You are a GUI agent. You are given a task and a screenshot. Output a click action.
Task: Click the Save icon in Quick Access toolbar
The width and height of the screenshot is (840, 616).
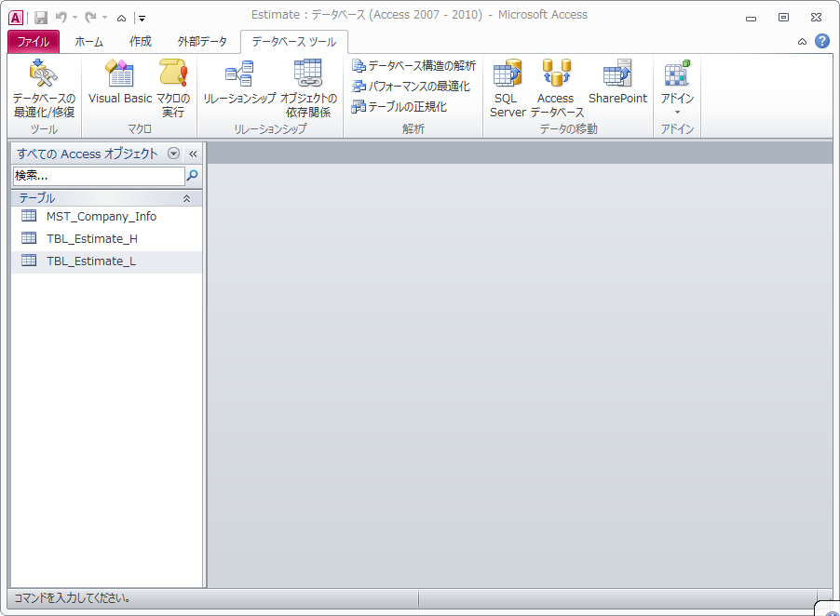coord(41,18)
